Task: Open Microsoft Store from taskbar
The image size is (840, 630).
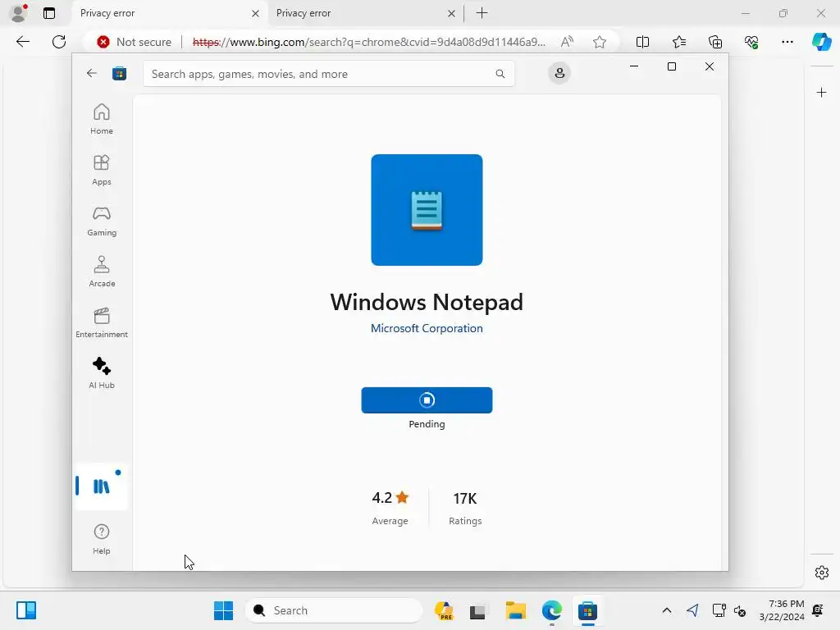Action: click(587, 610)
